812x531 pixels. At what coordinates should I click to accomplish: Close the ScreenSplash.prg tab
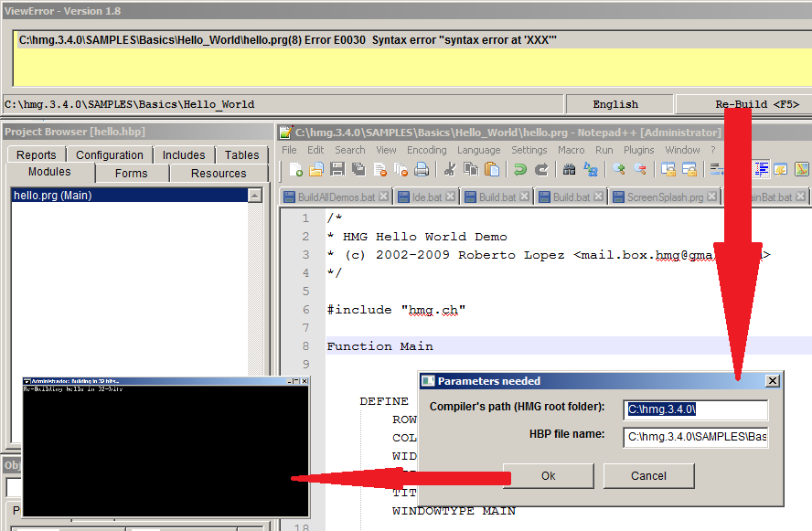pos(710,196)
